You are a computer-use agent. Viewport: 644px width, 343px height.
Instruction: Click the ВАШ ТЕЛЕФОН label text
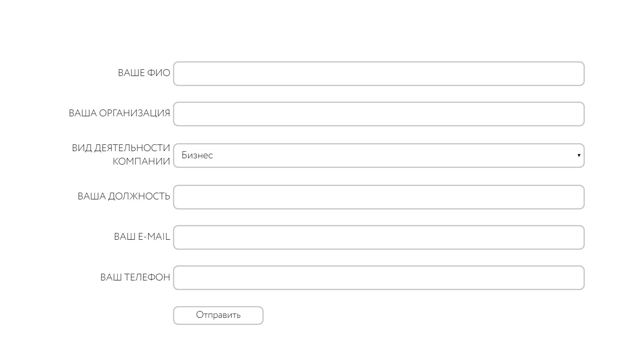click(135, 278)
